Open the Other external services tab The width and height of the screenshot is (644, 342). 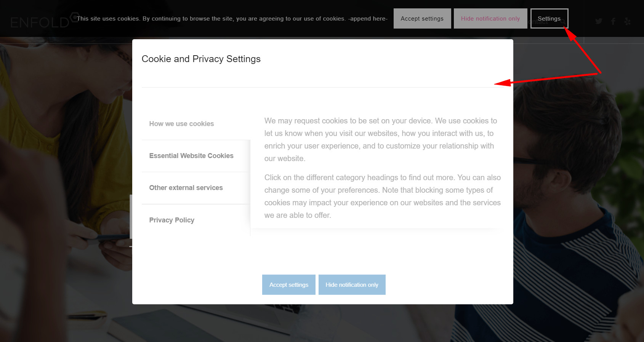(196, 188)
